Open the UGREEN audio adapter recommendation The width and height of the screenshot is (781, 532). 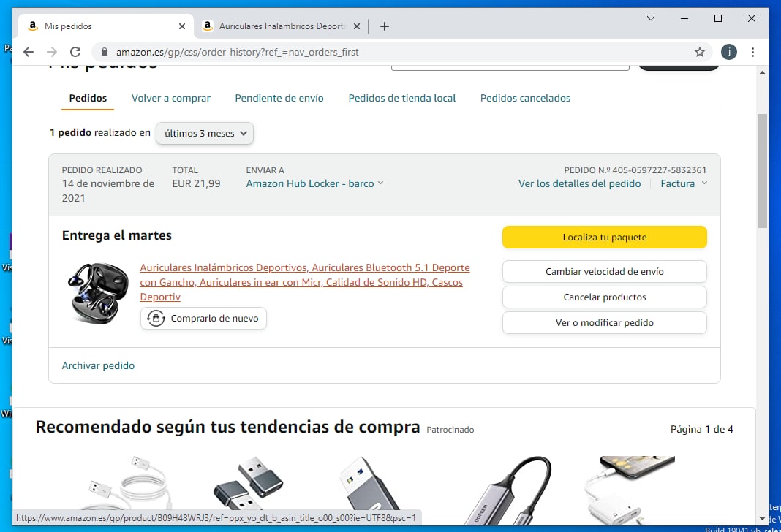point(508,490)
